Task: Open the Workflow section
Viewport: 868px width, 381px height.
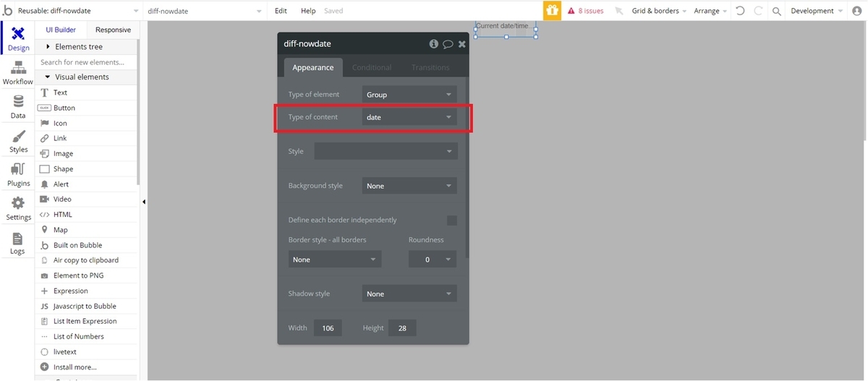Action: [18, 73]
